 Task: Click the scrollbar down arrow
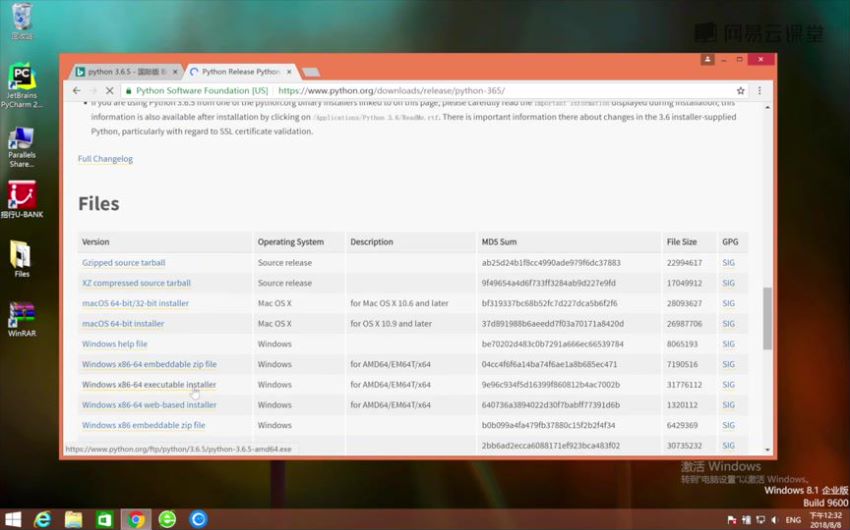[767, 449]
